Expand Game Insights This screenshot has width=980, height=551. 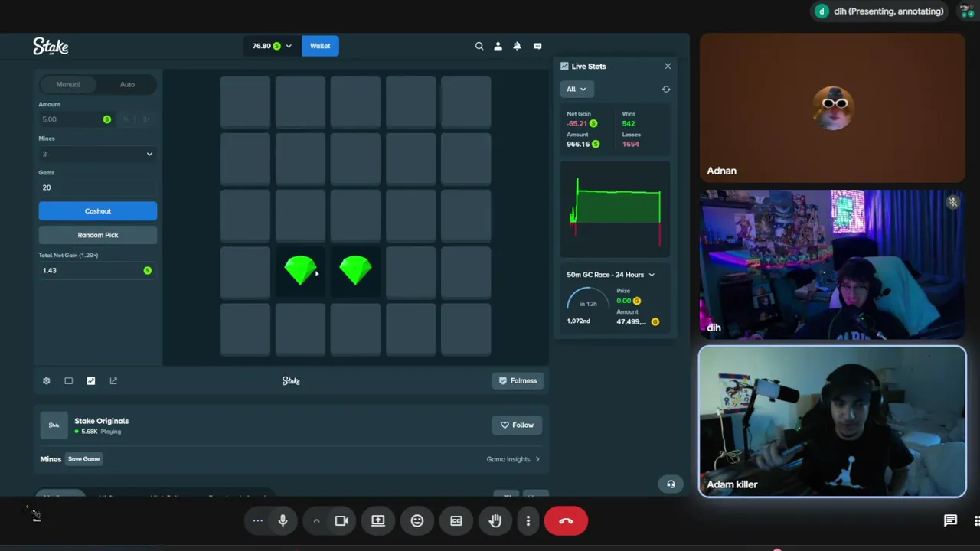pos(513,459)
